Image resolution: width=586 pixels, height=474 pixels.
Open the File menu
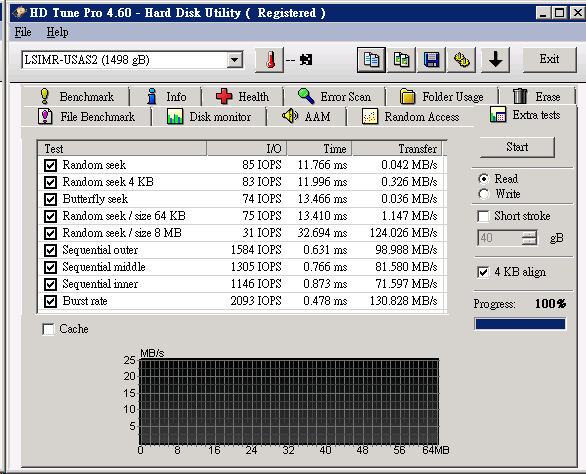(x=23, y=32)
